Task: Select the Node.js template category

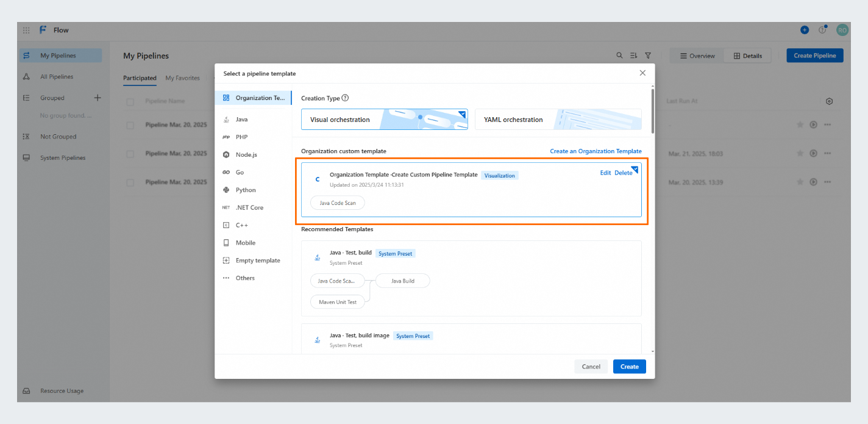Action: coord(254,155)
